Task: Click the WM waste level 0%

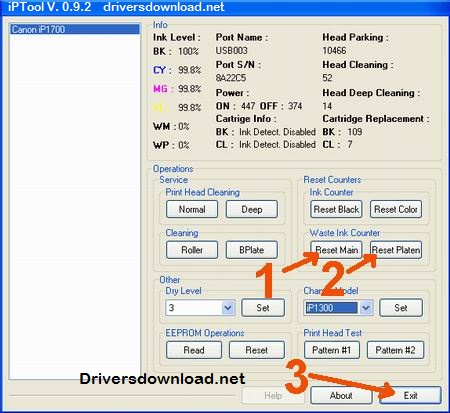Action: (184, 126)
